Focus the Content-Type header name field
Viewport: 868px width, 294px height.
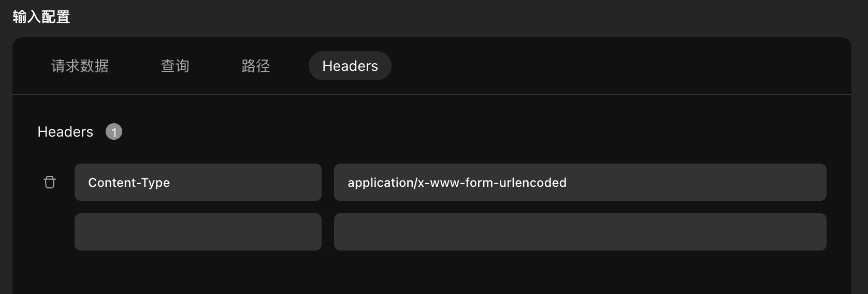pyautogui.click(x=198, y=182)
